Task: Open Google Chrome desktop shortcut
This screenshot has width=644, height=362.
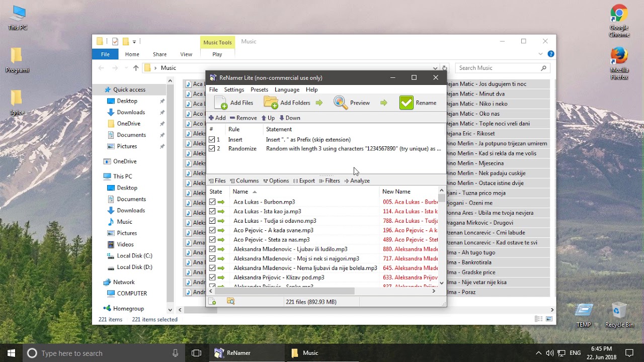Action: coord(619,22)
